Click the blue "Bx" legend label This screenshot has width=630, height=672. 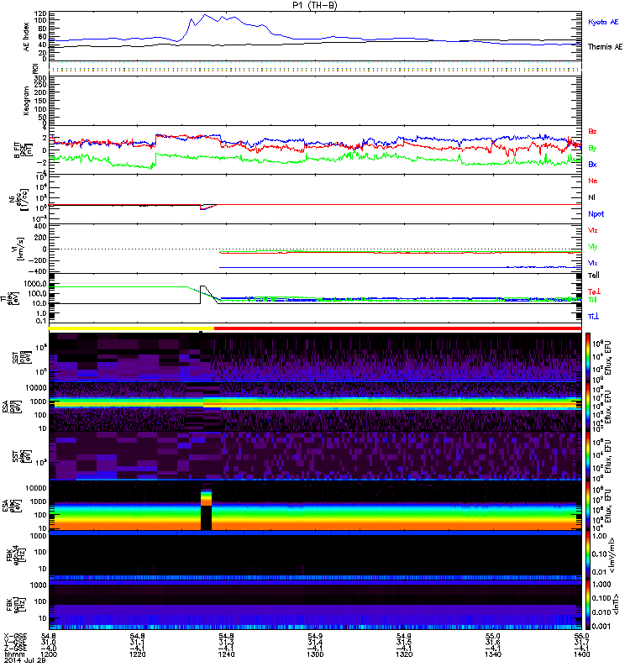[592, 164]
